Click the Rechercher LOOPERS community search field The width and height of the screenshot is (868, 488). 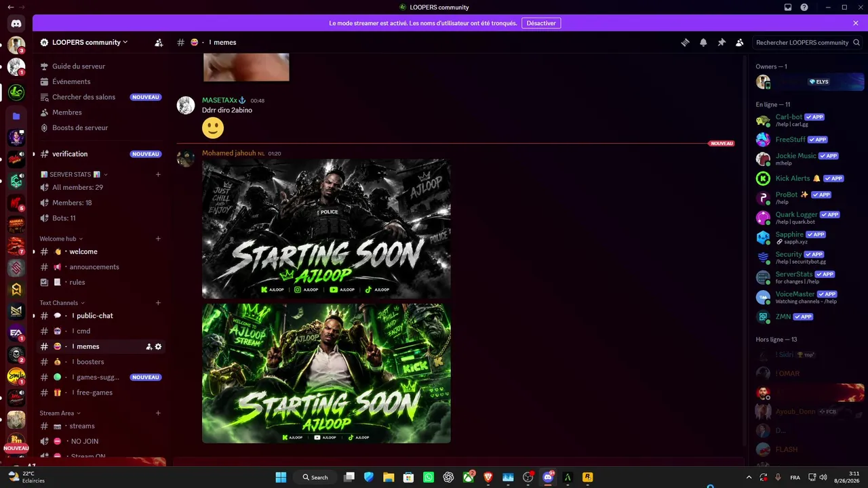pos(808,42)
